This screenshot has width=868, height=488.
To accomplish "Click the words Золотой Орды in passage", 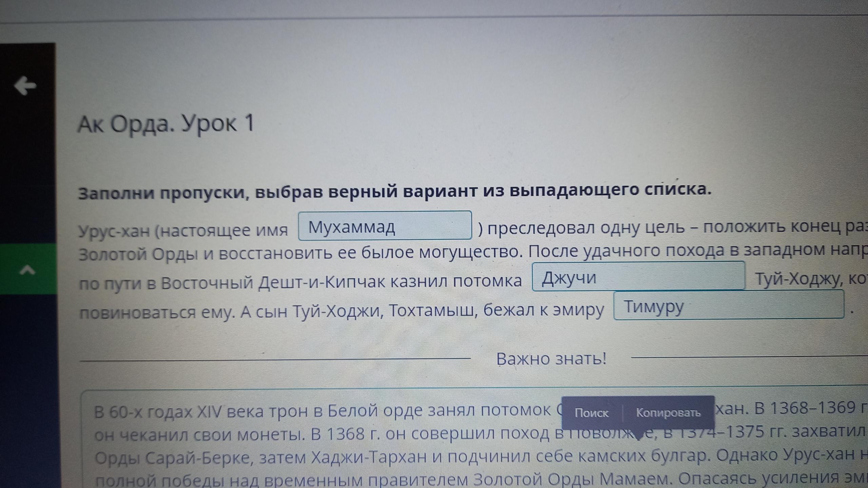I will pos(138,254).
